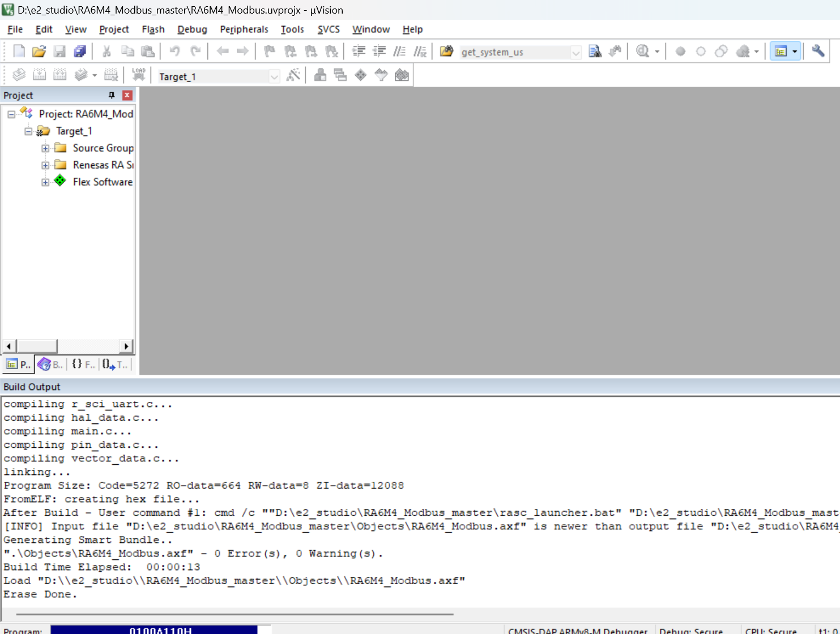Download code to flash with LOAD icon
Image resolution: width=840 pixels, height=634 pixels.
point(139,75)
